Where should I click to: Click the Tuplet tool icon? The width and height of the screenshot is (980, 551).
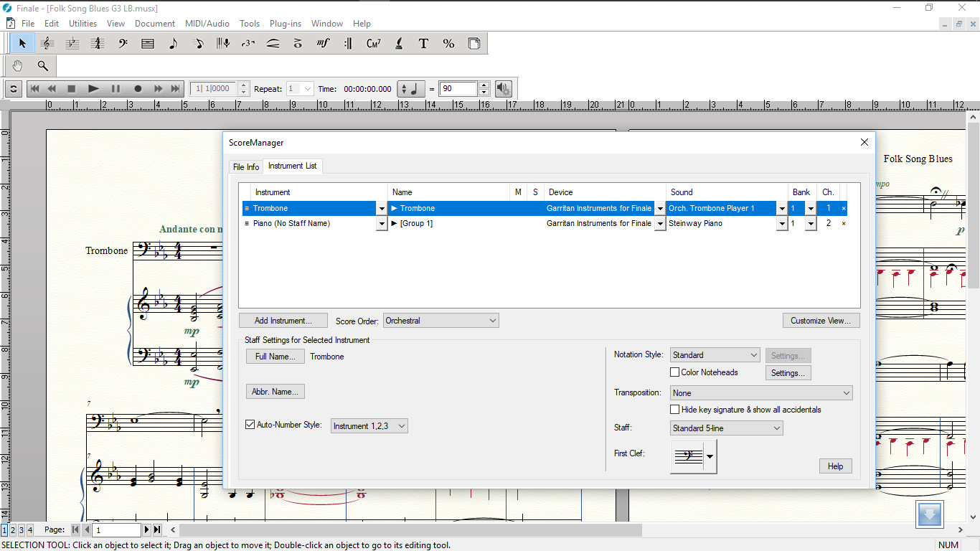point(248,44)
